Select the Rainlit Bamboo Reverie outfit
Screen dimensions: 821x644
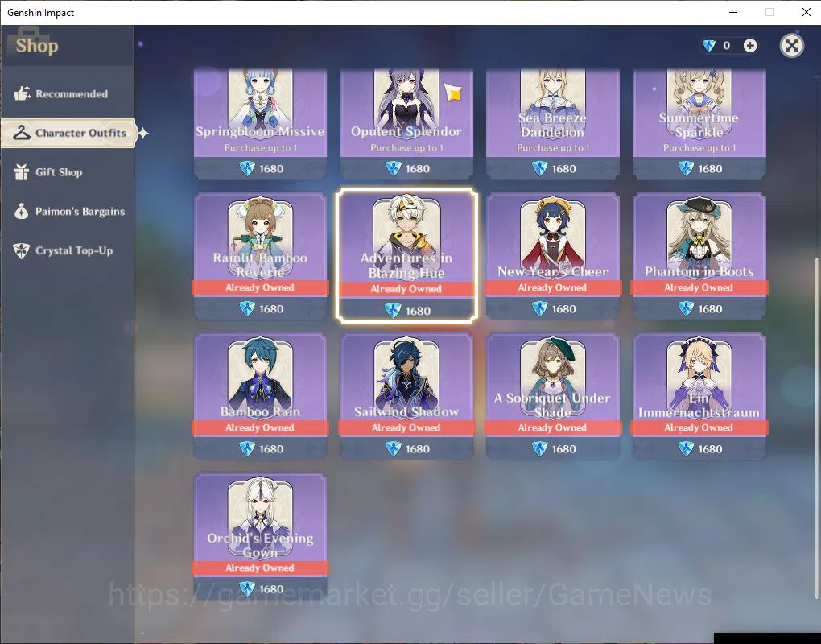tap(260, 255)
